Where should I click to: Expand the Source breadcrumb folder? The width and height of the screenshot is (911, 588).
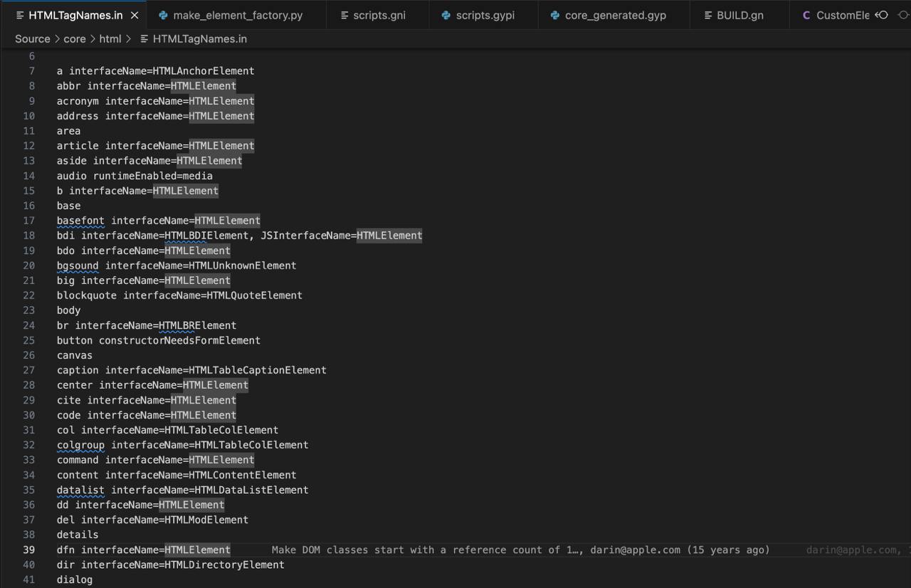pos(32,39)
